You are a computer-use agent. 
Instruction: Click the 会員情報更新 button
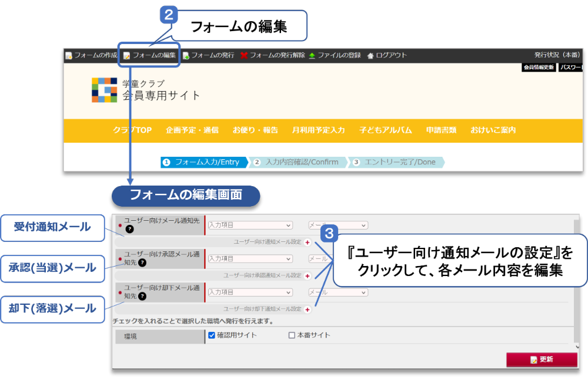539,68
